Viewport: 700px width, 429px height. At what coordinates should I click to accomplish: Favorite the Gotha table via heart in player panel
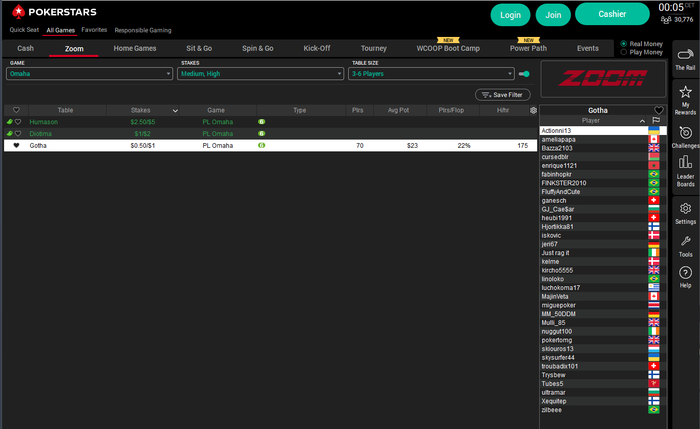pos(658,110)
